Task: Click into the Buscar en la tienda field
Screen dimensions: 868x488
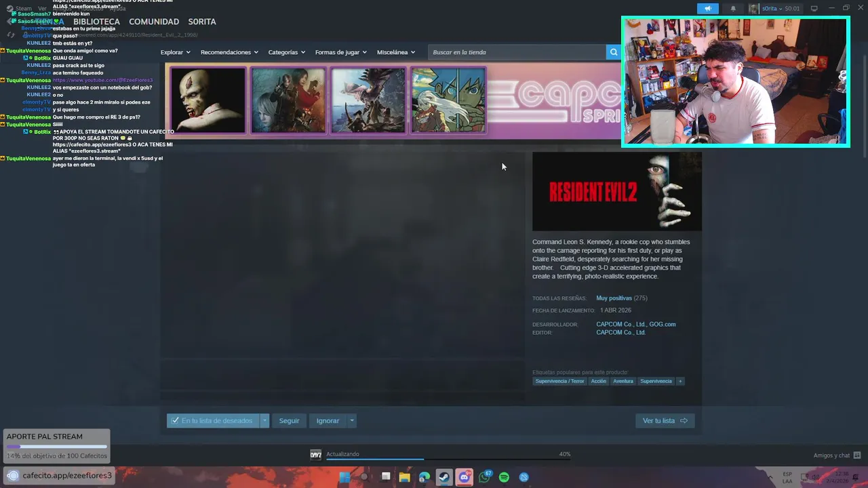Action: tap(517, 52)
